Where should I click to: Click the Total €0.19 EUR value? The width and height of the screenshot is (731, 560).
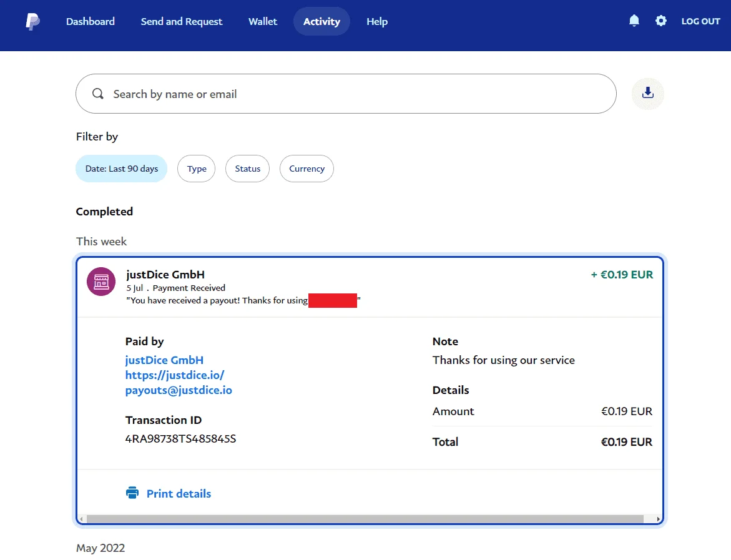pyautogui.click(x=627, y=441)
